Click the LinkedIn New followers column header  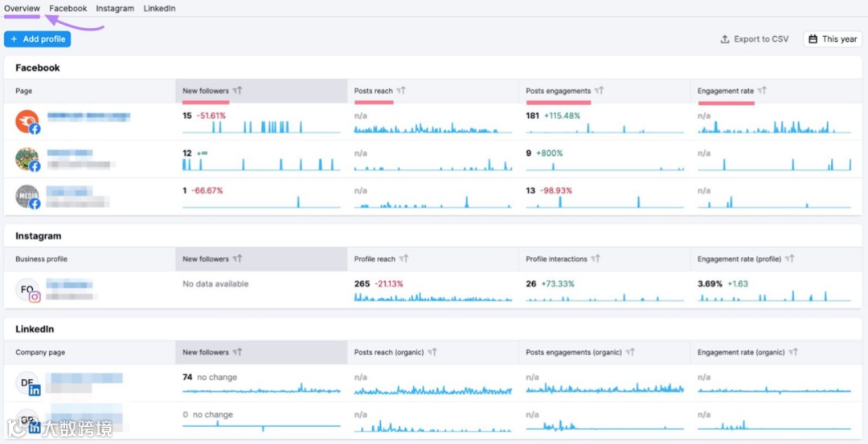206,352
